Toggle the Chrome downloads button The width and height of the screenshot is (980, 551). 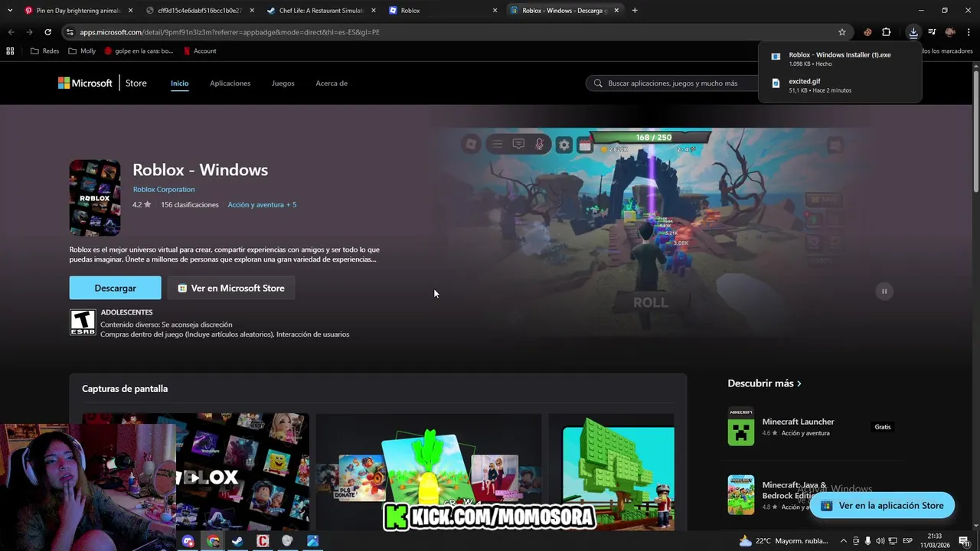913,32
